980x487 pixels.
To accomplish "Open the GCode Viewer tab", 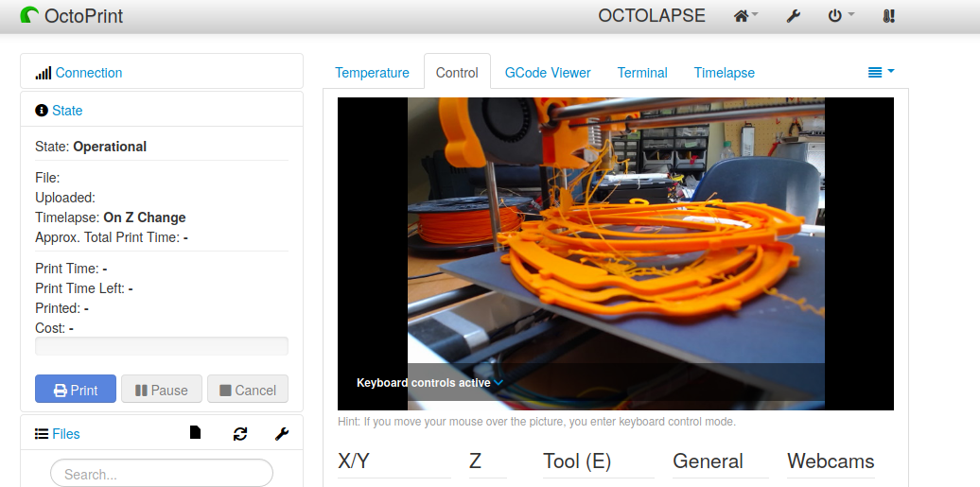I will click(548, 73).
